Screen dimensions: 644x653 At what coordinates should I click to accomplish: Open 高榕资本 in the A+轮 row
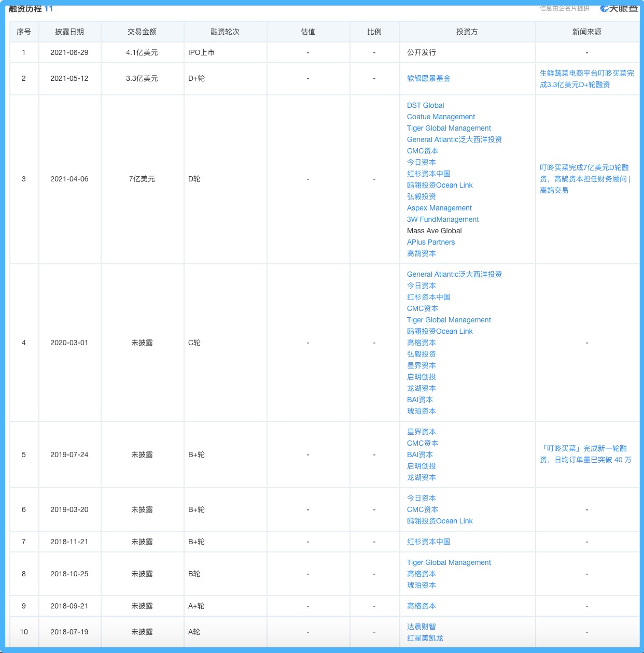[421, 606]
